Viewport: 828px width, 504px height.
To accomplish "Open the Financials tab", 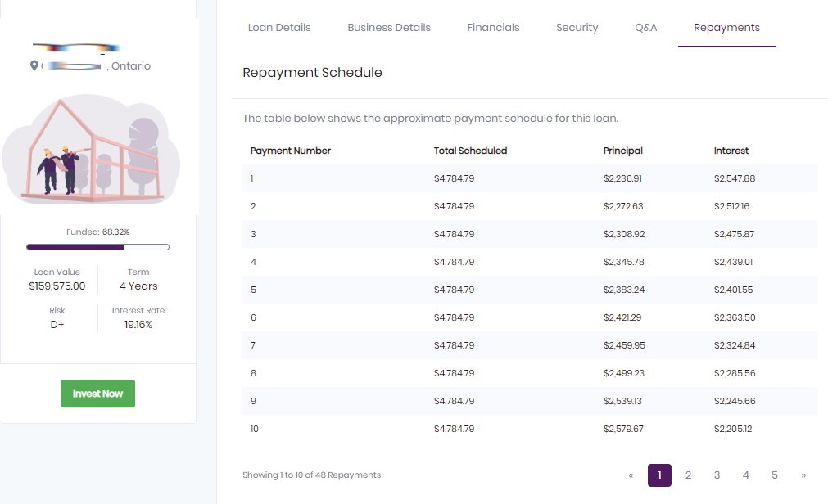I will pyautogui.click(x=493, y=28).
